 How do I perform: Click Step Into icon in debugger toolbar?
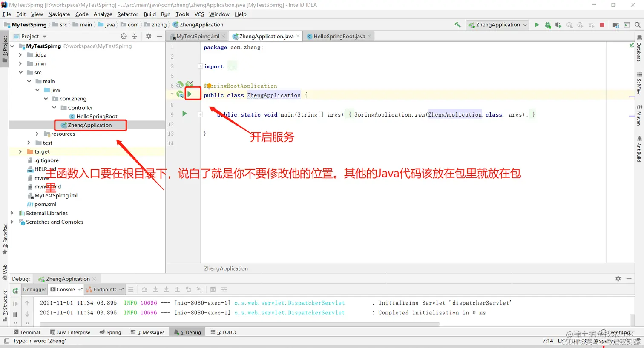(x=155, y=289)
